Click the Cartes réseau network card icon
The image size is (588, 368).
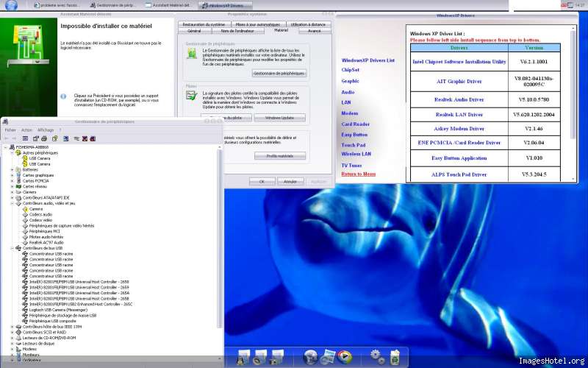(x=18, y=187)
